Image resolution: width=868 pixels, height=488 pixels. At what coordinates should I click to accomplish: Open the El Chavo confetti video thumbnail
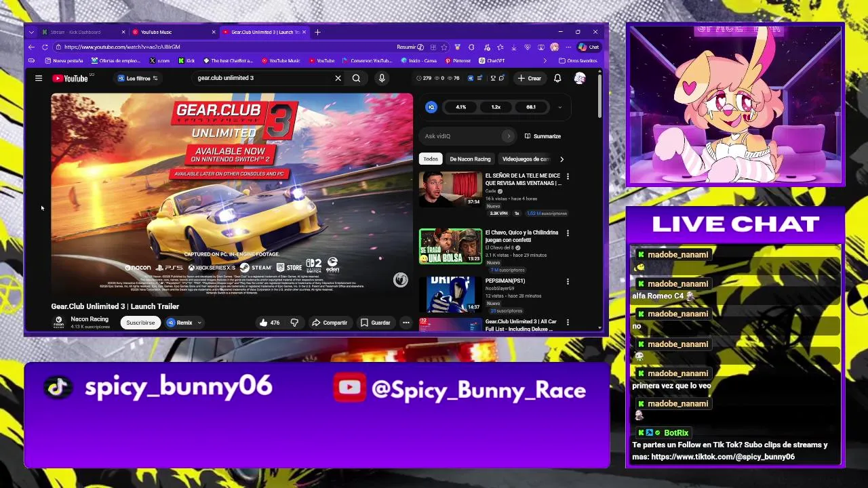[x=450, y=246]
